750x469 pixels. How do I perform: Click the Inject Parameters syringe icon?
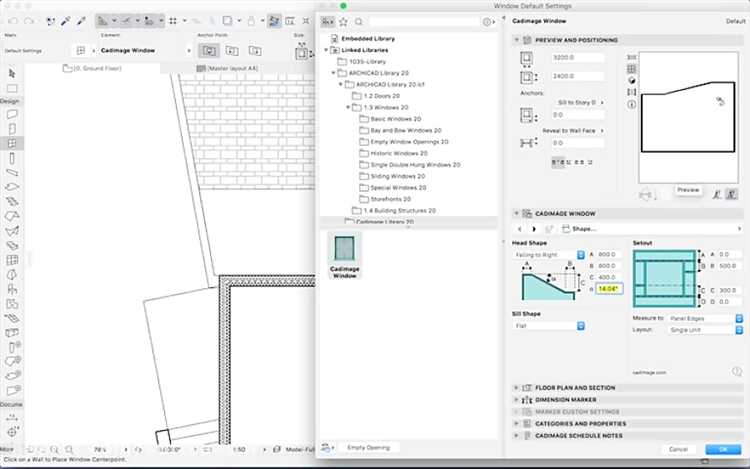[x=81, y=21]
